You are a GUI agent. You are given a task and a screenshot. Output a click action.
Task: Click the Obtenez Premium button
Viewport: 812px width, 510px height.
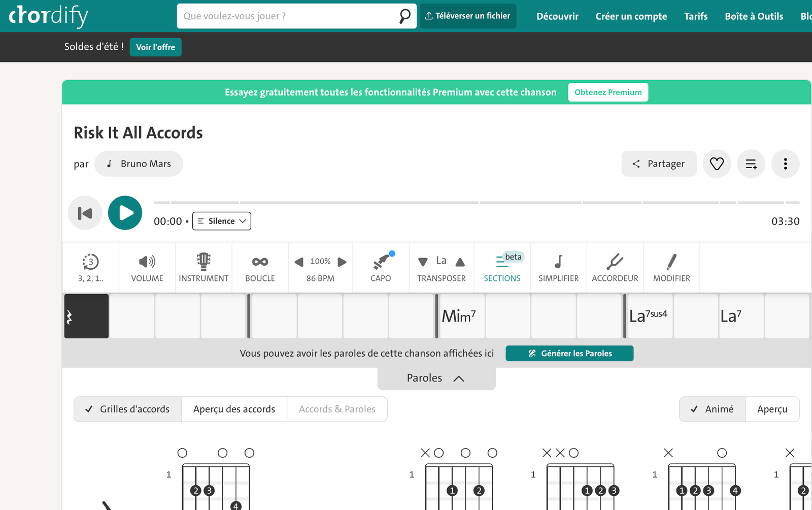pyautogui.click(x=608, y=92)
